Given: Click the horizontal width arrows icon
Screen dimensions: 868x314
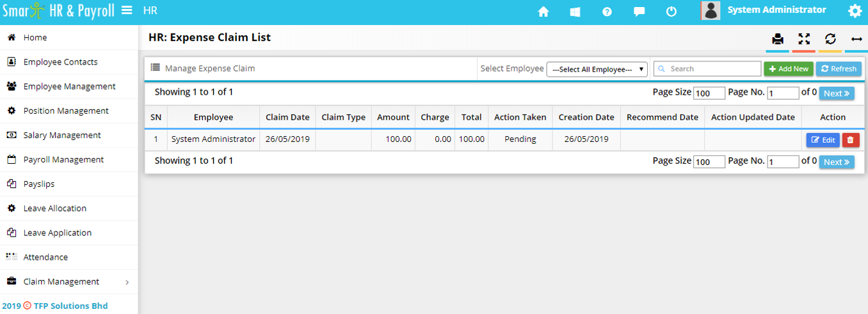Looking at the screenshot, I should pos(856,39).
